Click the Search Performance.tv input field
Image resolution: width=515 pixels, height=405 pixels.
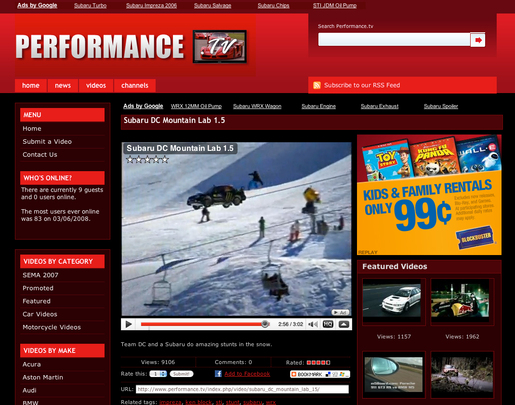(394, 40)
